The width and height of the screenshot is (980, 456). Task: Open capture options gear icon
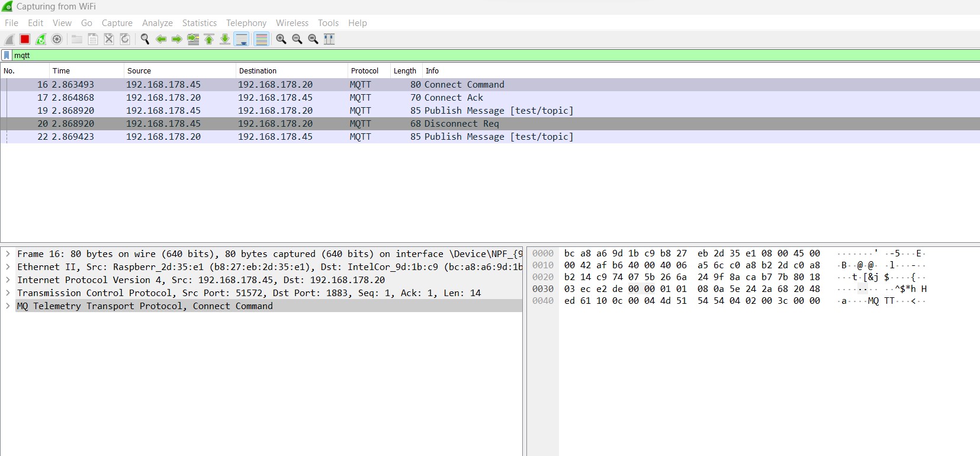tap(57, 39)
